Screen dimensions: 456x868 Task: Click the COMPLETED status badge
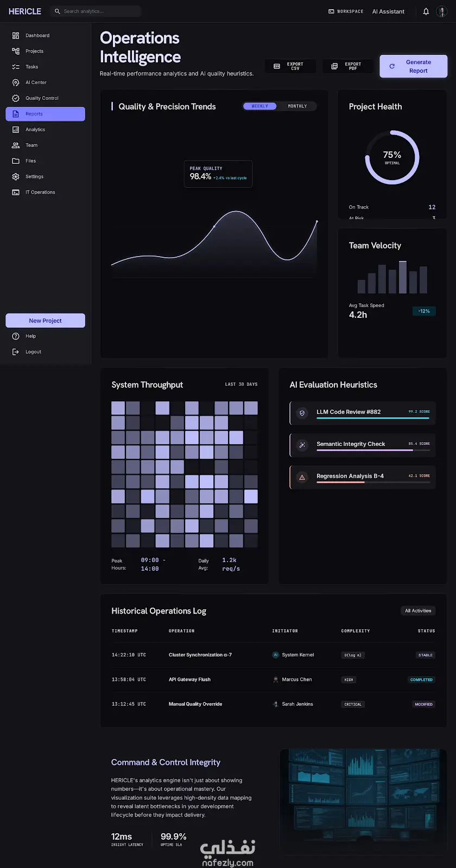point(421,680)
